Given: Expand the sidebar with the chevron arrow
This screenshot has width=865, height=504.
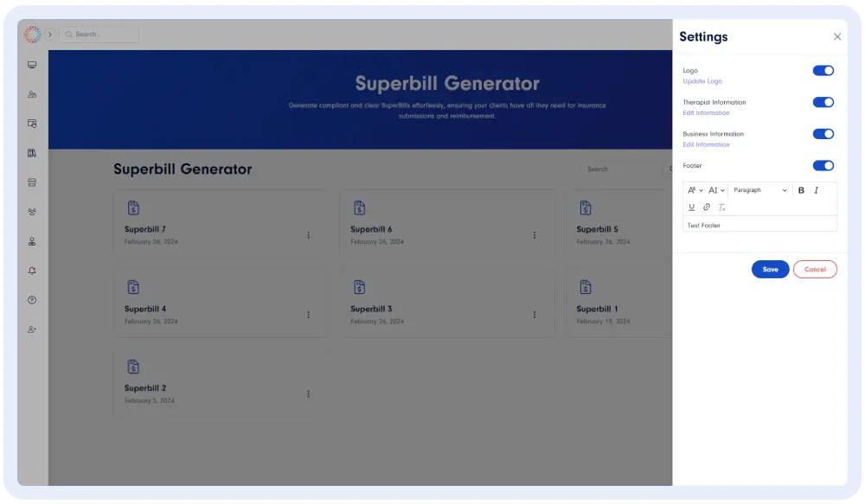Looking at the screenshot, I should click(x=49, y=35).
